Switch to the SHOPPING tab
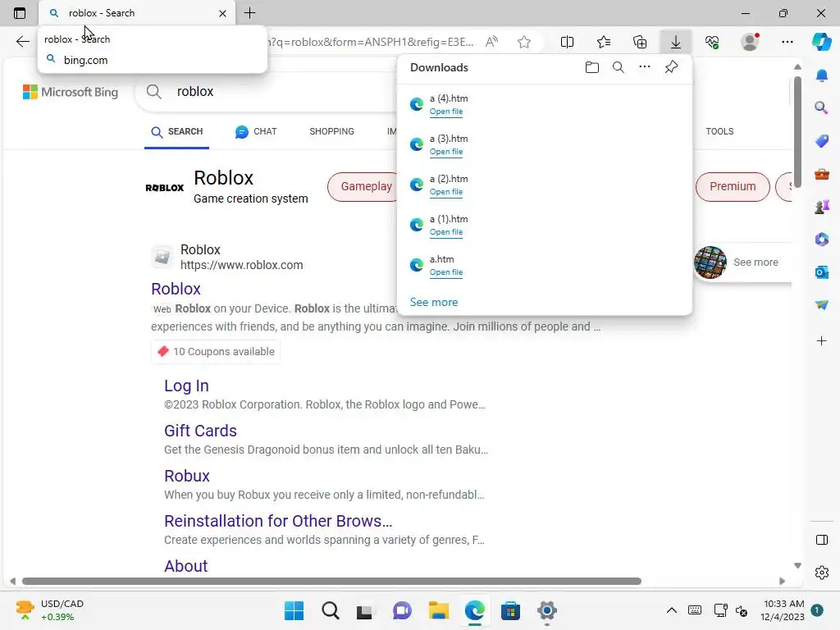840x630 pixels. (331, 132)
